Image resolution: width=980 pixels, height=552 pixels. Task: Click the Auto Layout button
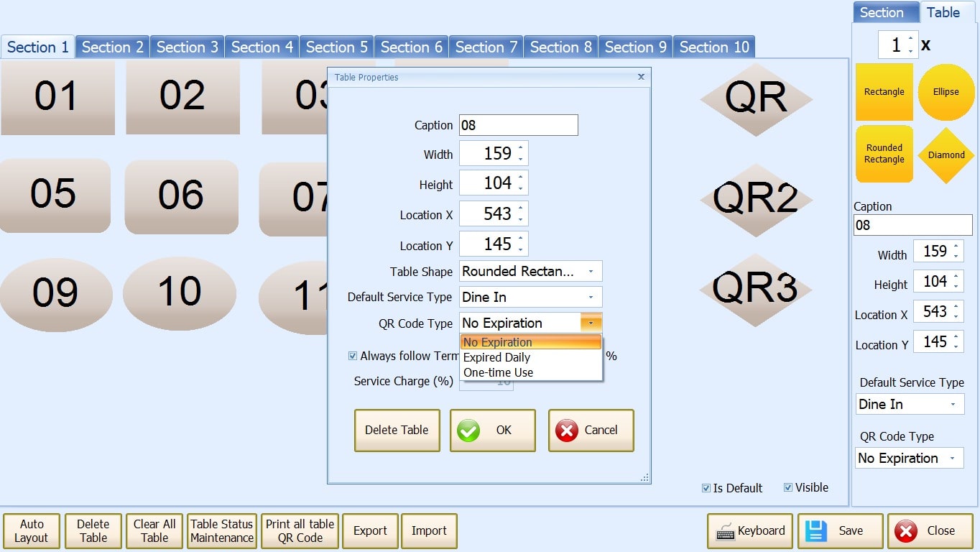click(x=32, y=531)
